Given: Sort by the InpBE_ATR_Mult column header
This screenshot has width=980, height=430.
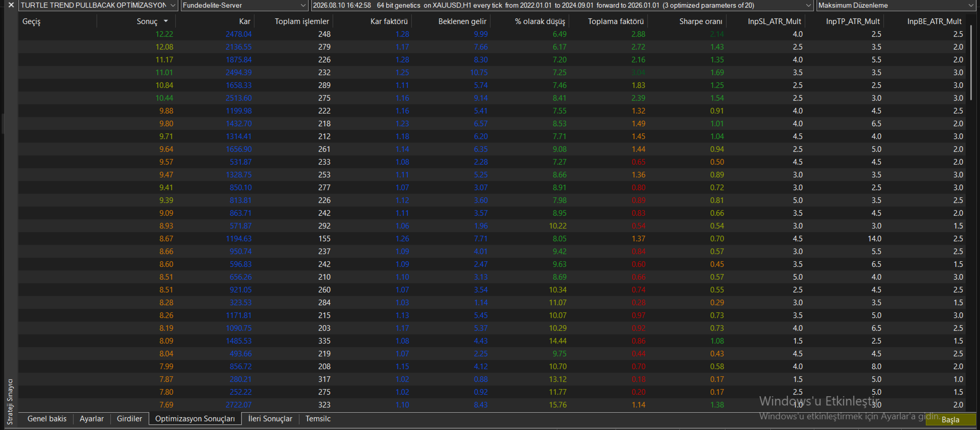Looking at the screenshot, I should point(935,21).
